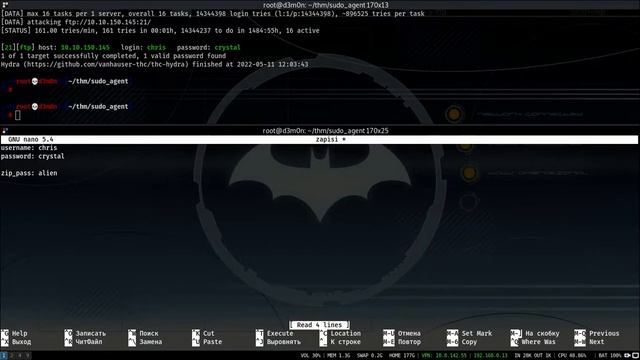Click the terminal cursor block at the prompt
The width and height of the screenshot is (640, 360).
pyautogui.click(x=18, y=115)
